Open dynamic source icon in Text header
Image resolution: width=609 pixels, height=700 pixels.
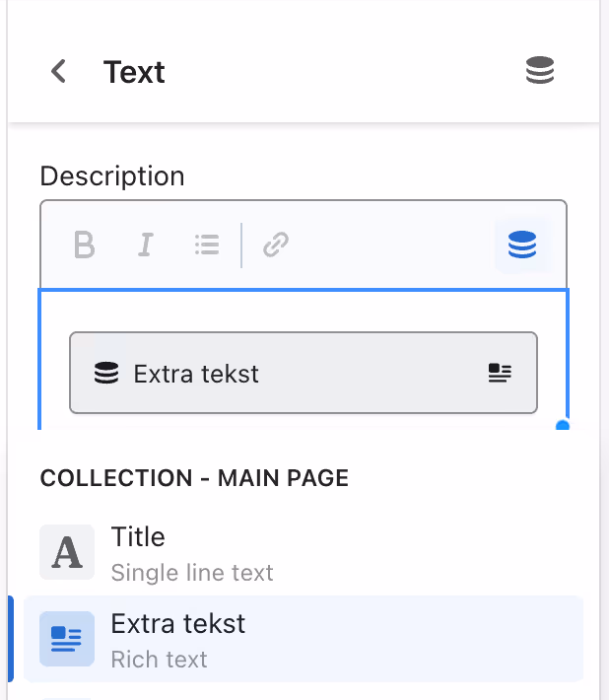tap(540, 70)
